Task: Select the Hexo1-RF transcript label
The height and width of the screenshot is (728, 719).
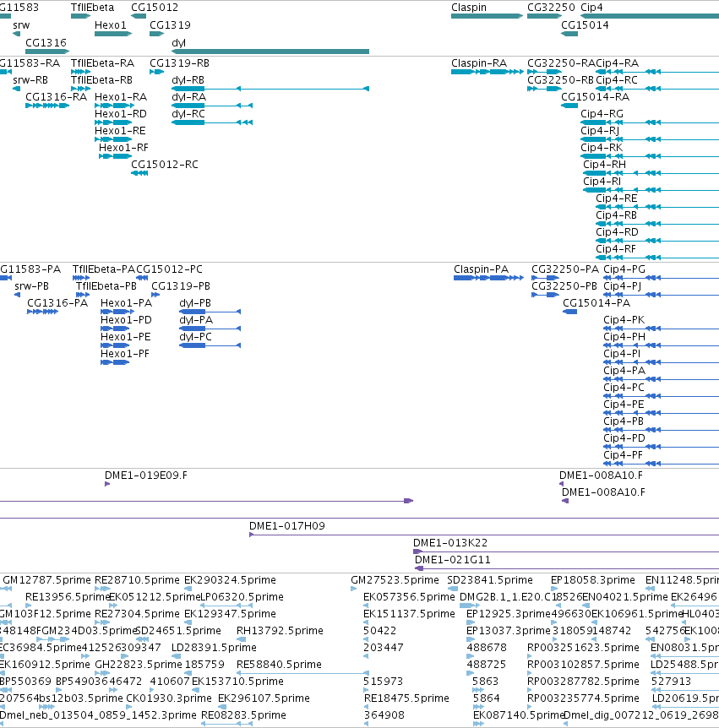Action: (x=123, y=148)
